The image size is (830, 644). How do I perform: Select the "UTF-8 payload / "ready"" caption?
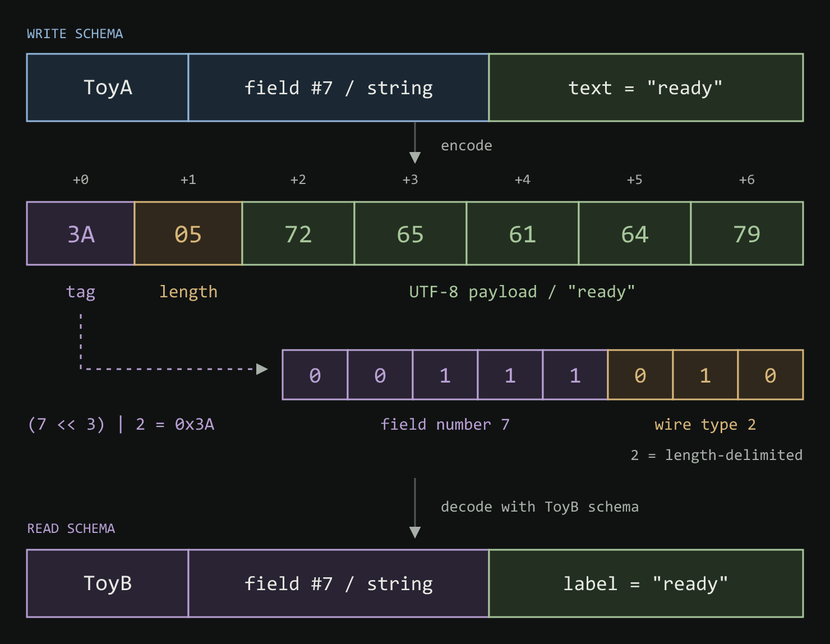[x=522, y=292]
